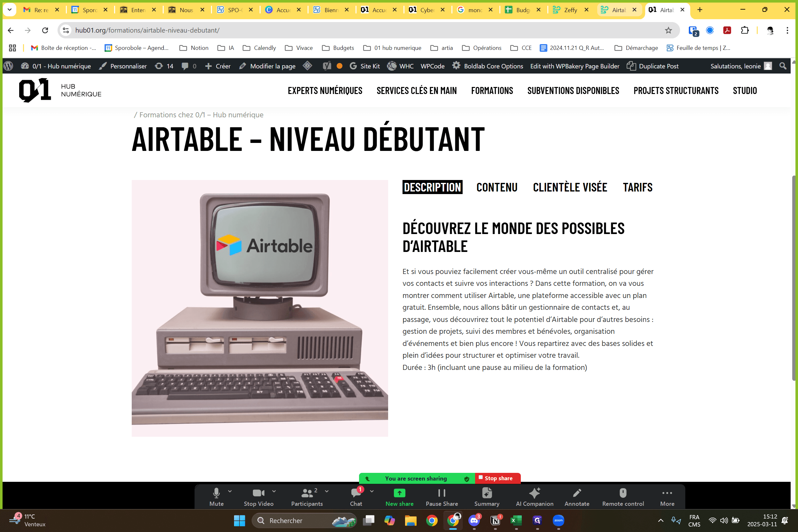Open the WordPress logo menu in admin bar
This screenshot has height=532, width=798.
(x=8, y=66)
